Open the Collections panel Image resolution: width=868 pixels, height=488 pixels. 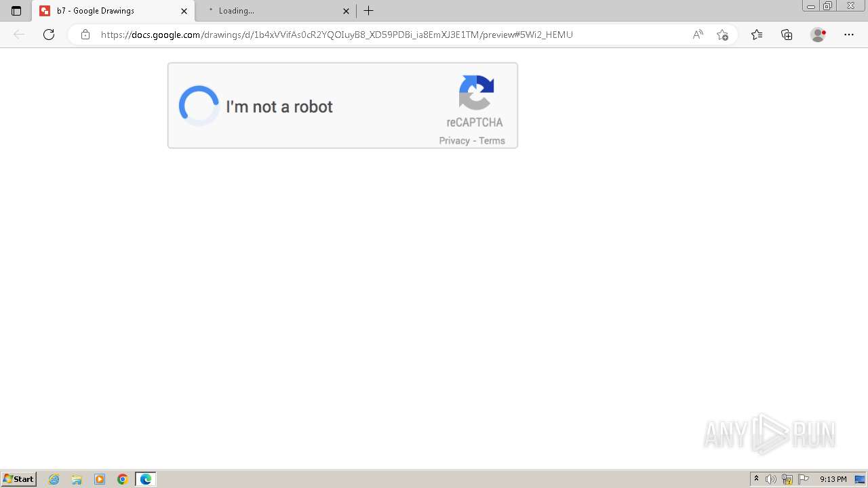pos(787,35)
